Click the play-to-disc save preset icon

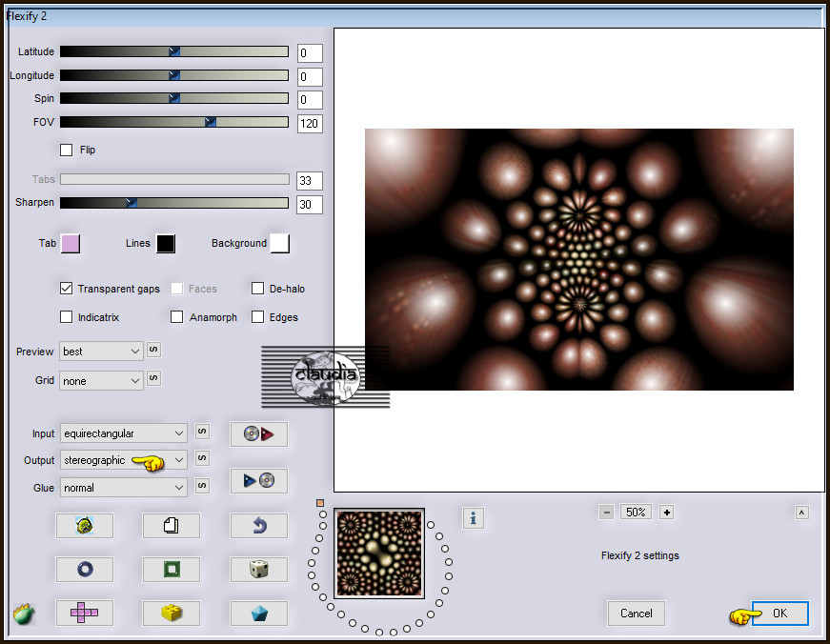259,480
